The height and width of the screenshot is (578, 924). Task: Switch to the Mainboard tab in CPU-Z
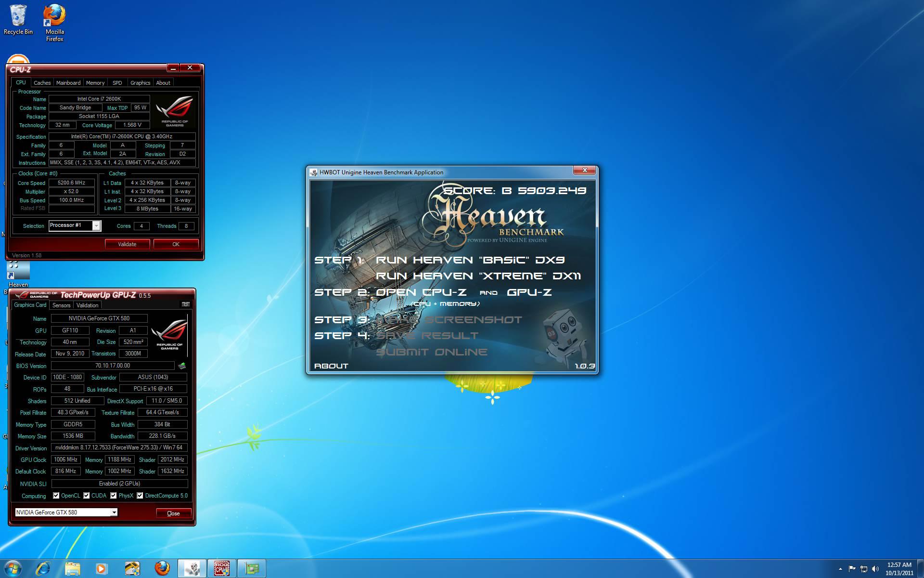[68, 83]
